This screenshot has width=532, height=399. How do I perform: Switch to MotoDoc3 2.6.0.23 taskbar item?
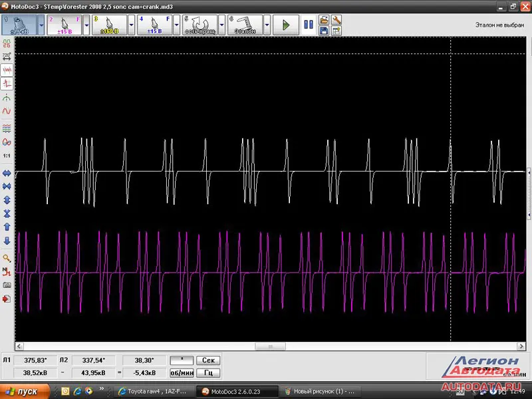(237, 392)
